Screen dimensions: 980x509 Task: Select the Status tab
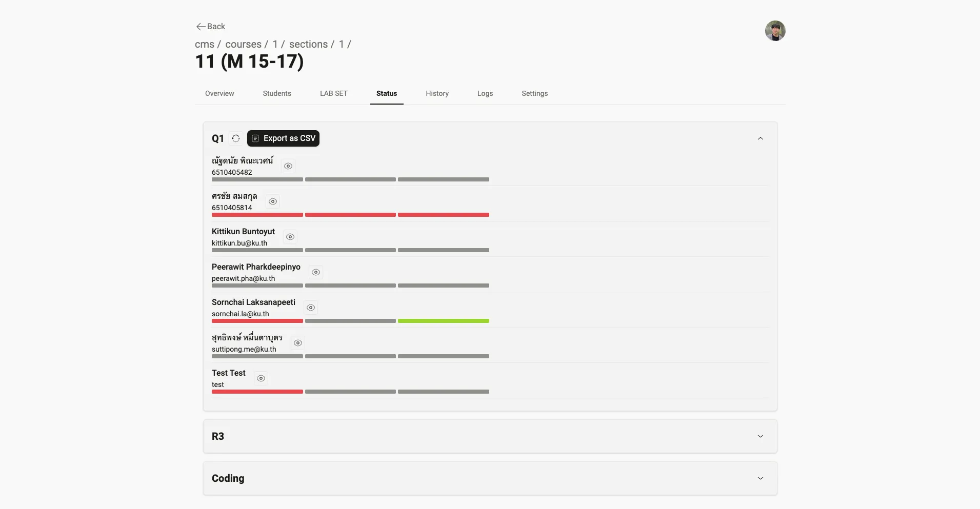click(387, 93)
